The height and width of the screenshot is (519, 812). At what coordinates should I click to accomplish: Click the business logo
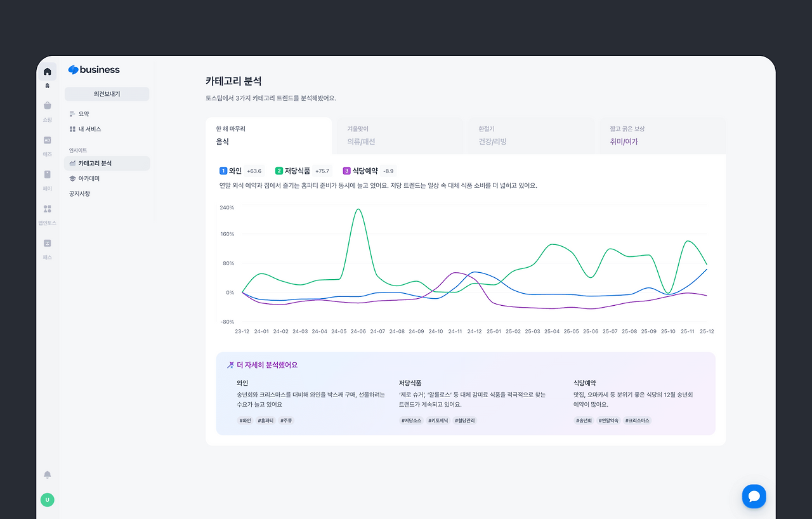(x=94, y=70)
